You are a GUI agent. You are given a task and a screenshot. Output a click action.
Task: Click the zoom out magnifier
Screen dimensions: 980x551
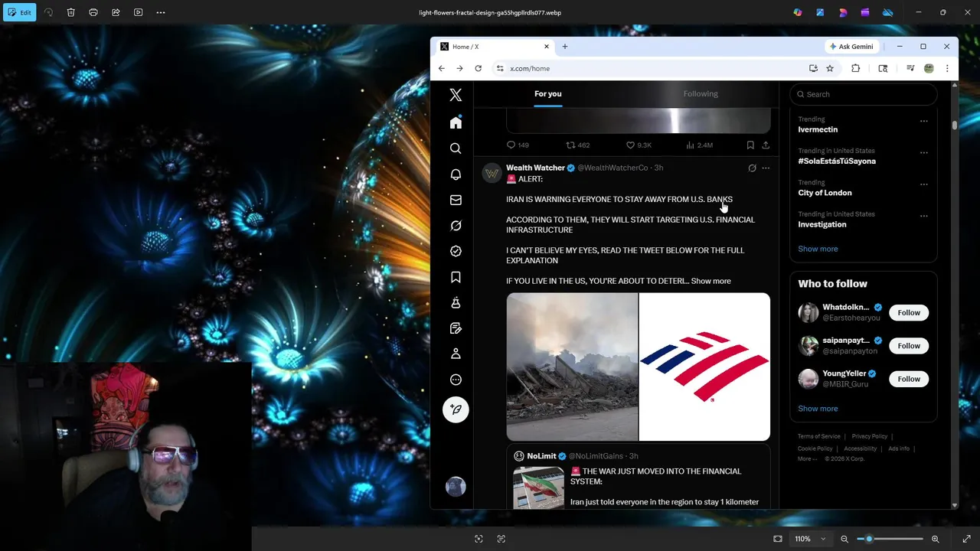(844, 539)
